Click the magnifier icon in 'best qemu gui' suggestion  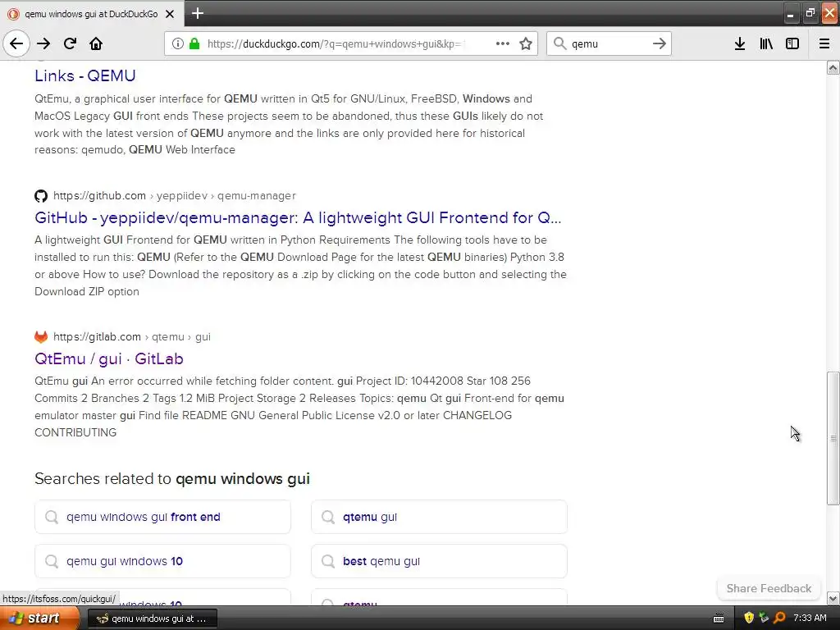328,561
